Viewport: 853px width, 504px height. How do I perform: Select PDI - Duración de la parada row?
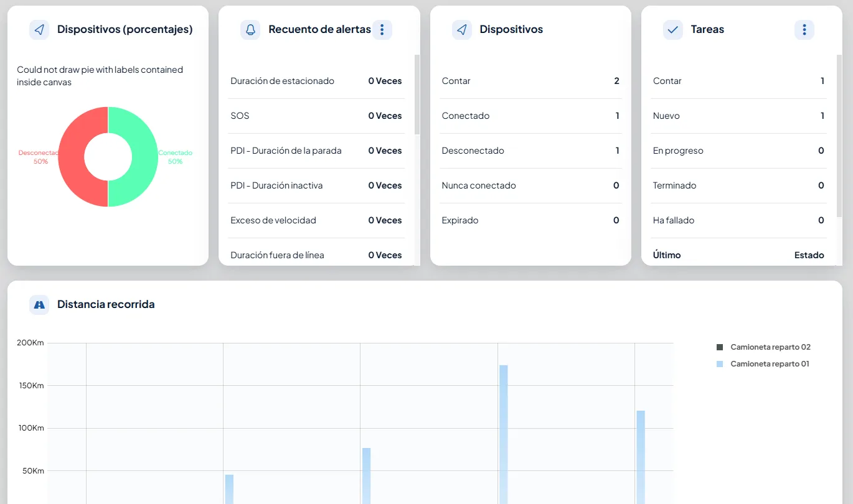pyautogui.click(x=316, y=151)
